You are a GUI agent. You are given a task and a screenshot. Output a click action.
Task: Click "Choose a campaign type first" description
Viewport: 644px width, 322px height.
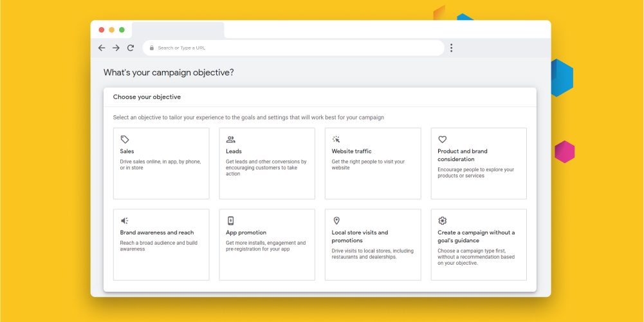coord(476,257)
